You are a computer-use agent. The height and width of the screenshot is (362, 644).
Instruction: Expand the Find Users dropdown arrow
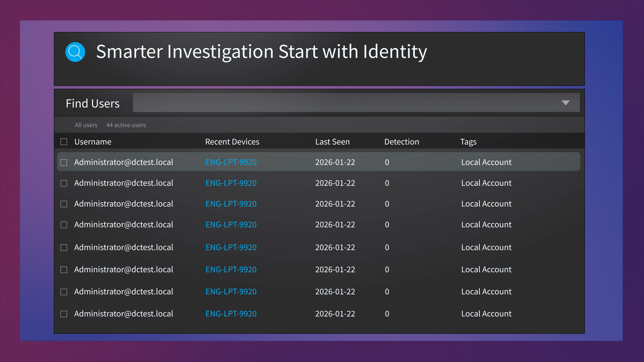click(x=565, y=103)
